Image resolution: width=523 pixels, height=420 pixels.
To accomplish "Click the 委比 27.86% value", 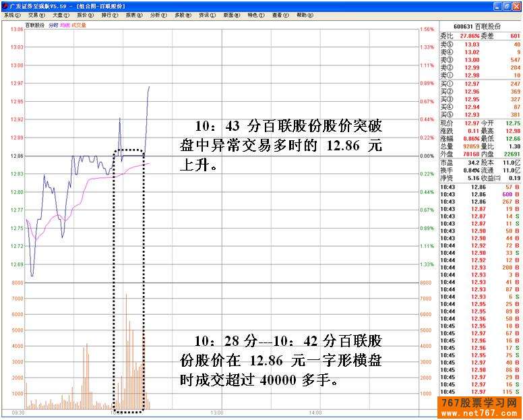I will 470,36.
